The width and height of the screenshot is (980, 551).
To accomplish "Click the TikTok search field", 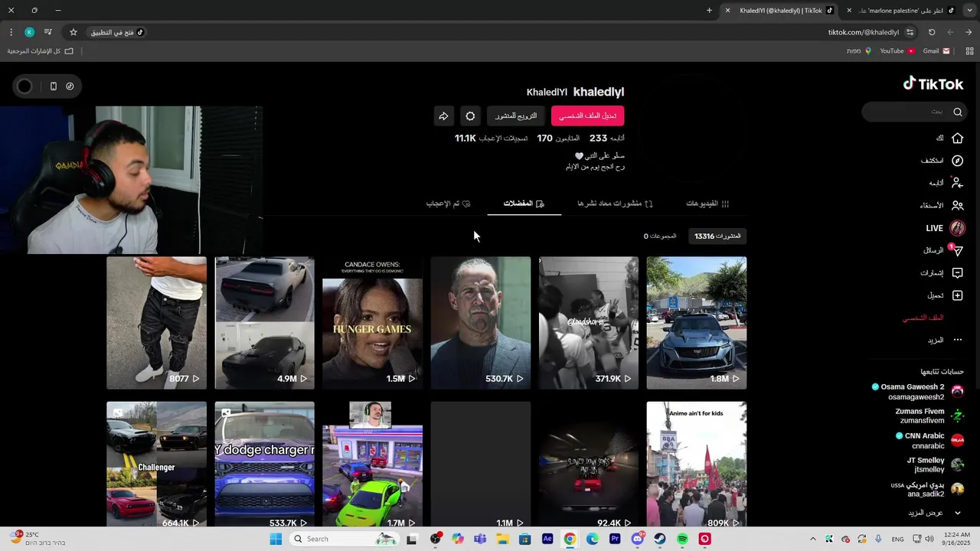I will pyautogui.click(x=914, y=112).
